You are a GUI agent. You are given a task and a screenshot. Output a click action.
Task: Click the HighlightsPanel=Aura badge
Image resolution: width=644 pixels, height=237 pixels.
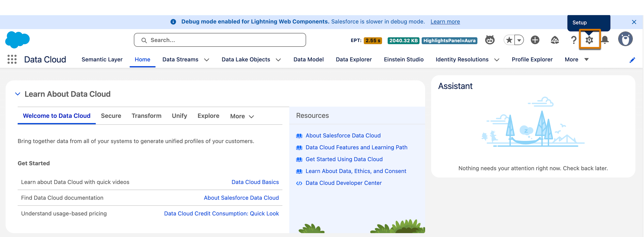point(449,40)
